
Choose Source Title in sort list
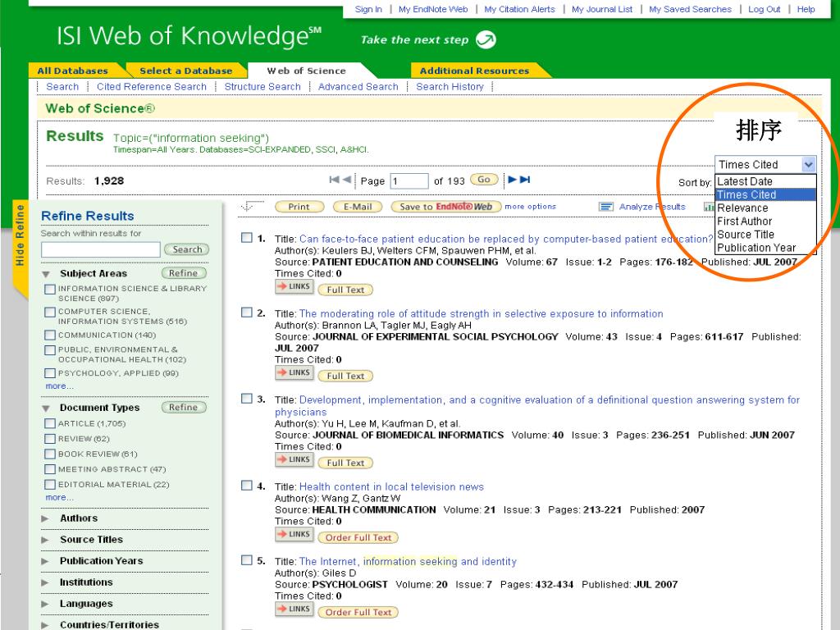(765, 235)
